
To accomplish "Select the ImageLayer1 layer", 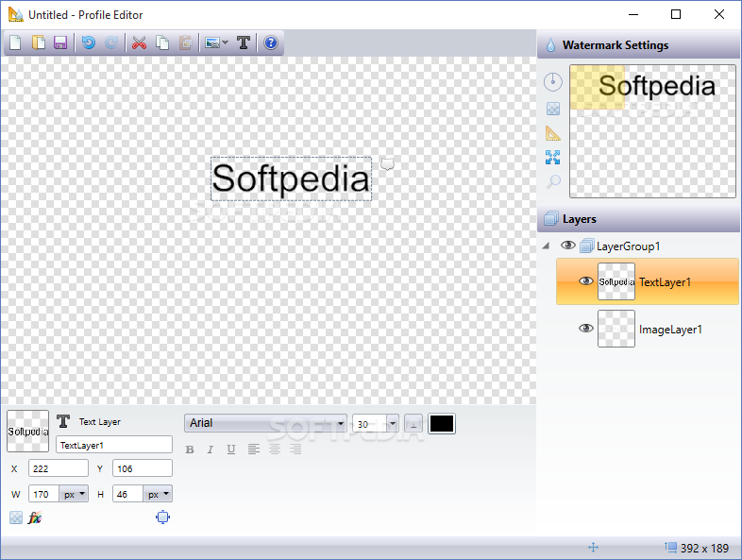I will click(648, 329).
